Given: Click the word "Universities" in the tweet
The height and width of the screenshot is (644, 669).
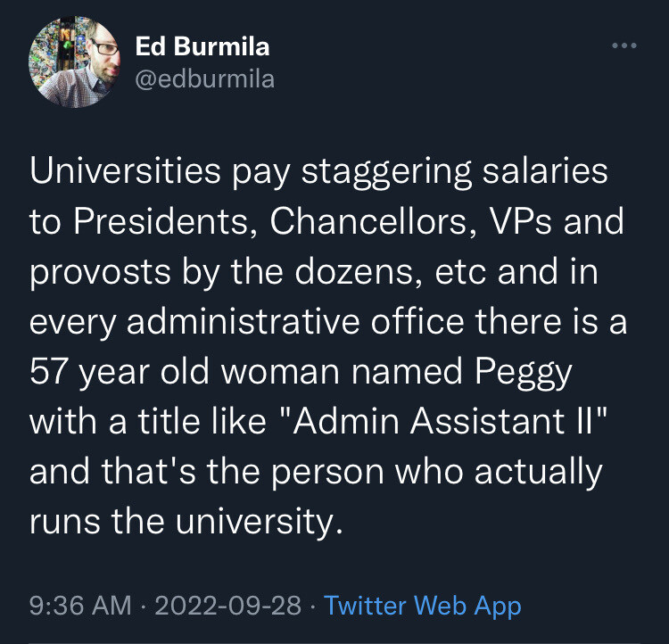Looking at the screenshot, I should 125,170.
